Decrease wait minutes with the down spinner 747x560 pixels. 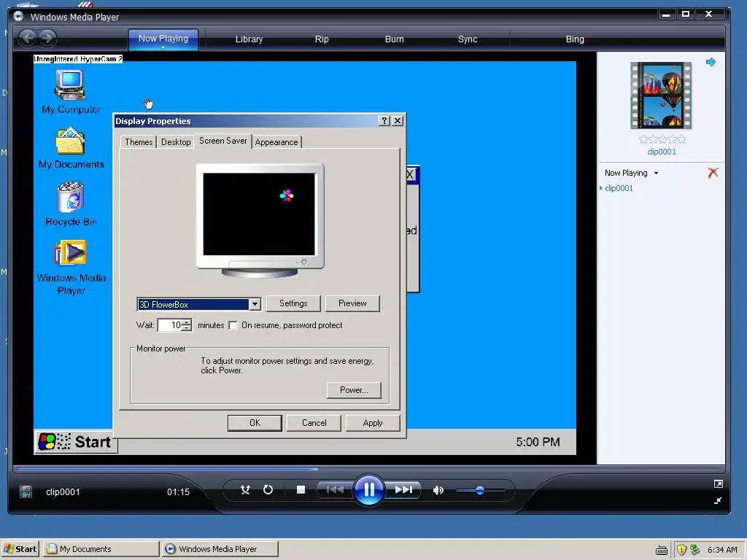[187, 329]
